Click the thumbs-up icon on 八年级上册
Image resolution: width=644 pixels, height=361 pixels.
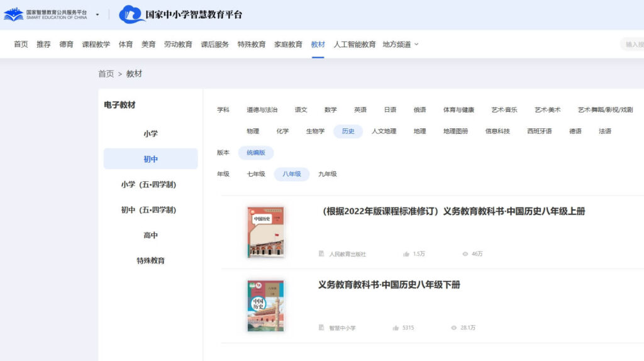coord(406,254)
